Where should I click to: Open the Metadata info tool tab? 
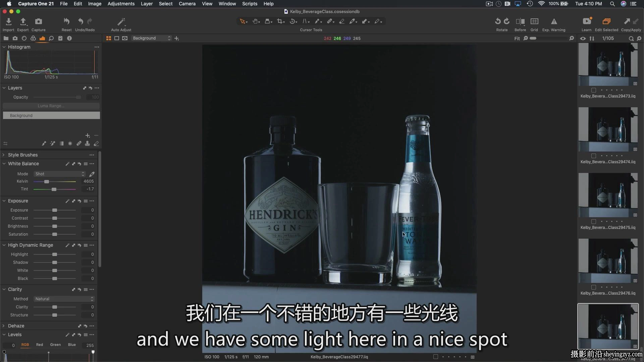pos(69,38)
